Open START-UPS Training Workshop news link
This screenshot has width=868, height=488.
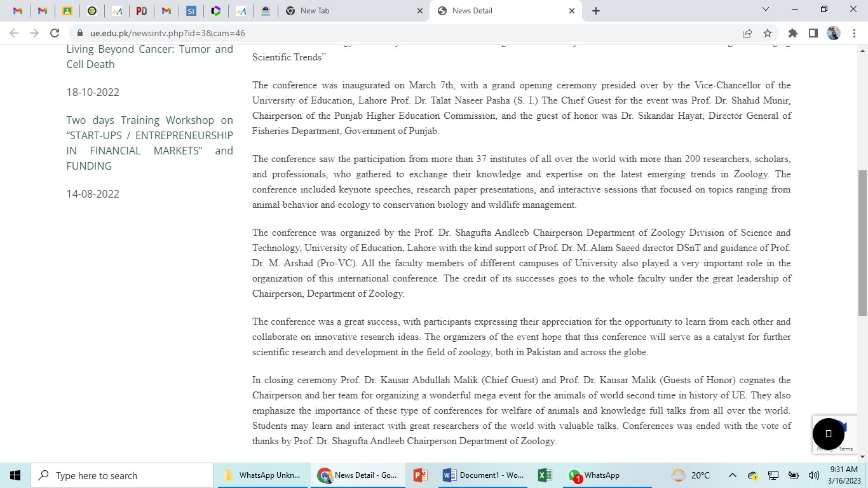coord(149,143)
